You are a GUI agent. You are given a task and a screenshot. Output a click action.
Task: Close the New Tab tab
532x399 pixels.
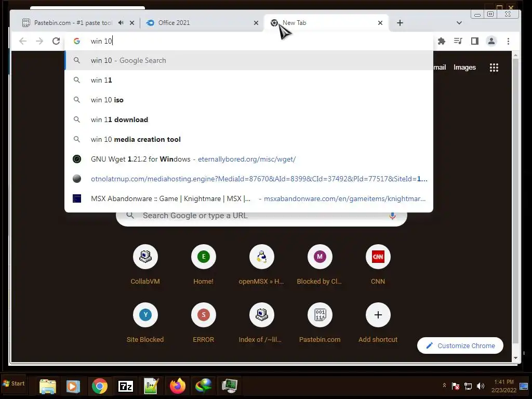(x=380, y=23)
